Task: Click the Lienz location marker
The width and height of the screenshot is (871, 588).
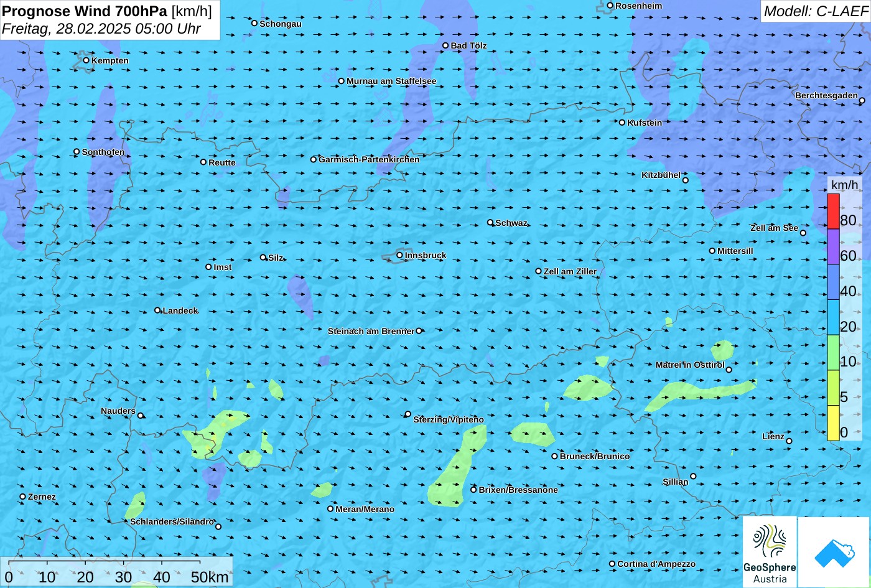Action: pyautogui.click(x=789, y=441)
